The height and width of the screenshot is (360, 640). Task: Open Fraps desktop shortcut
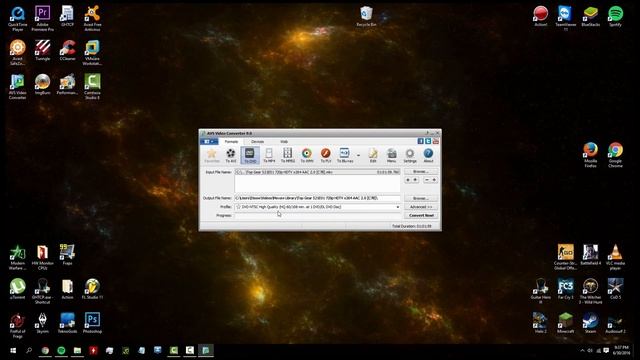click(67, 255)
